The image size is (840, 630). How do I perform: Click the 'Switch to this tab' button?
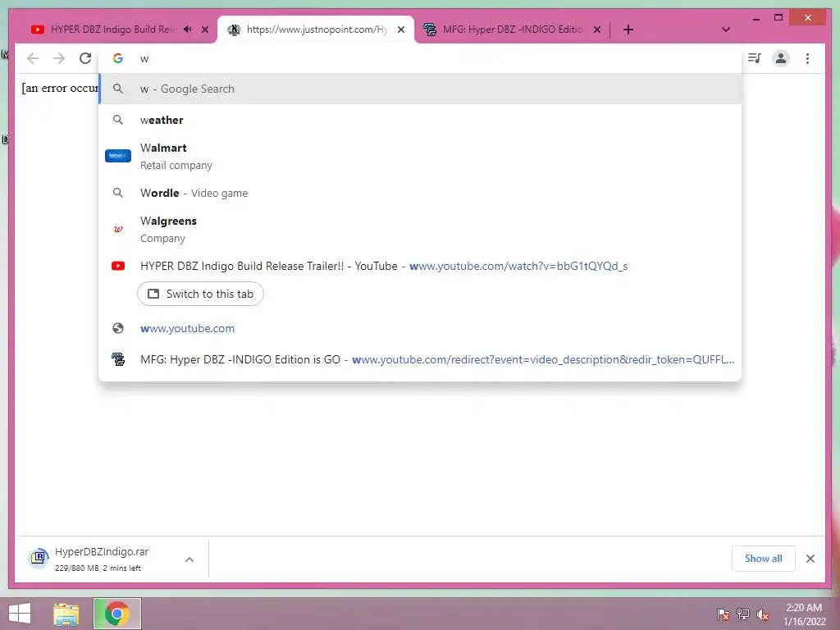[x=200, y=294]
